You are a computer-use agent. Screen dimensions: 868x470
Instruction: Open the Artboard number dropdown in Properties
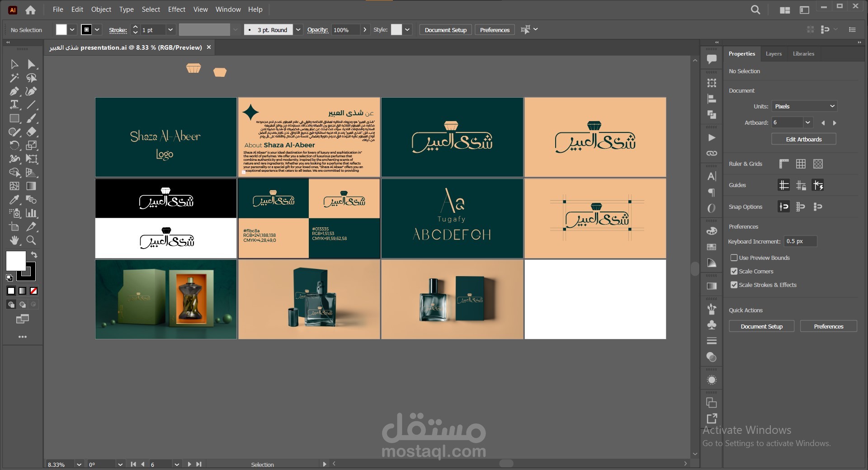[x=808, y=122]
